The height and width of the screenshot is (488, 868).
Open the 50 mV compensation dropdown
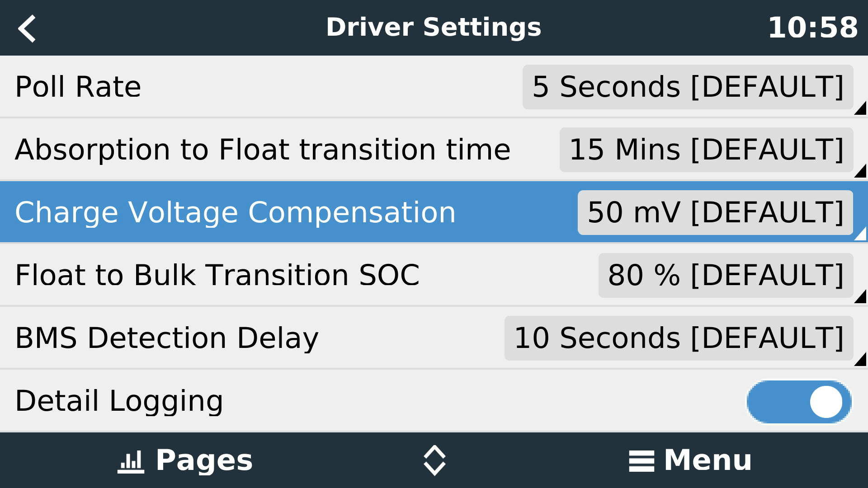(715, 212)
